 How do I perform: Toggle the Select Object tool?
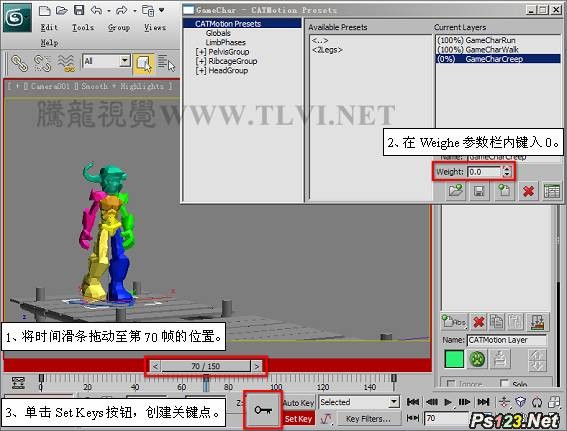pyautogui.click(x=144, y=64)
